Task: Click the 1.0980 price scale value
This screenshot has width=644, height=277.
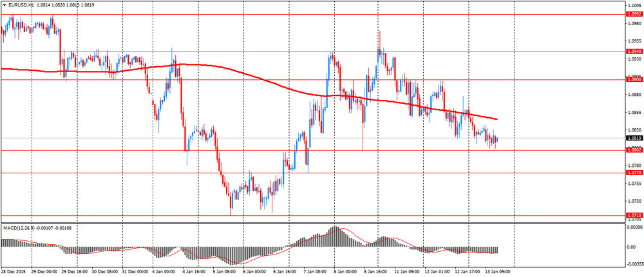Action: pyautogui.click(x=634, y=23)
